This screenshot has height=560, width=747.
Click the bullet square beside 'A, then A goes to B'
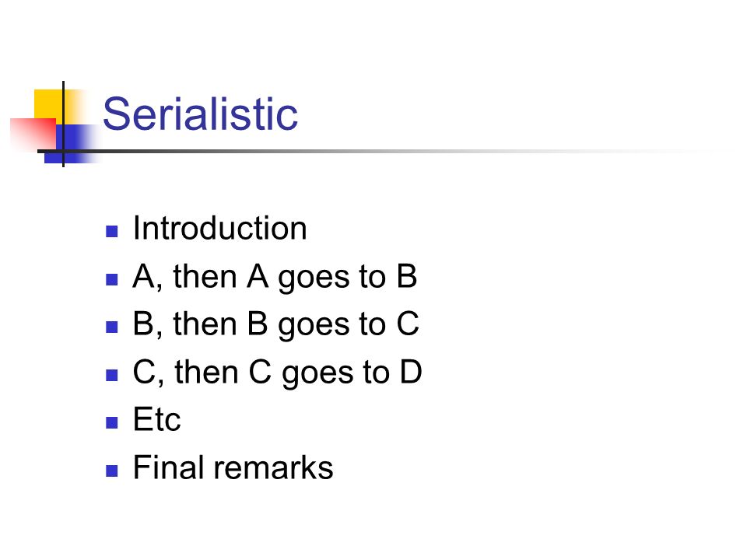pyautogui.click(x=111, y=279)
